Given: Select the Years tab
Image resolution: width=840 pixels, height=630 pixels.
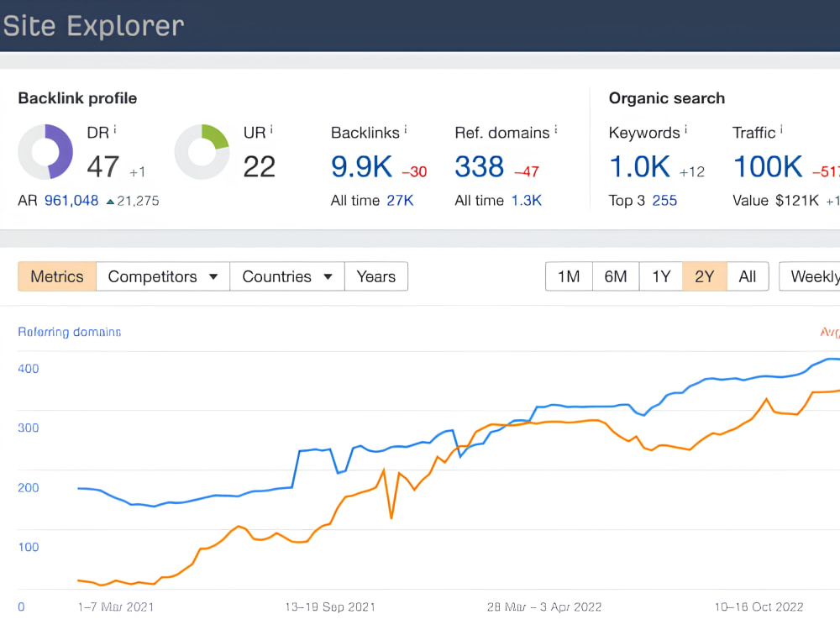Looking at the screenshot, I should tap(376, 276).
